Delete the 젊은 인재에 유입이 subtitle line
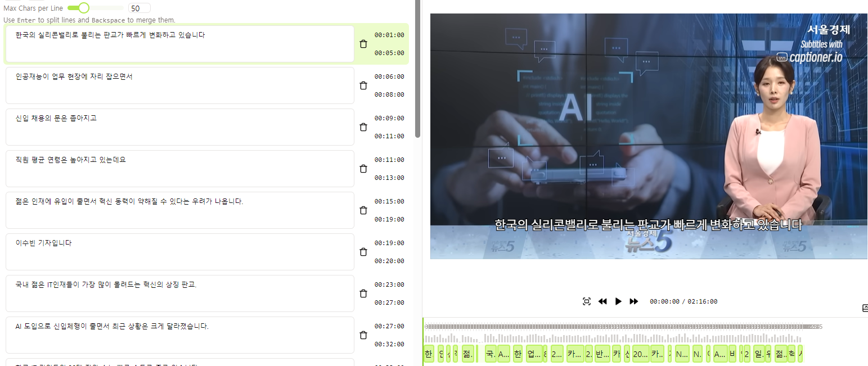 [x=363, y=210]
